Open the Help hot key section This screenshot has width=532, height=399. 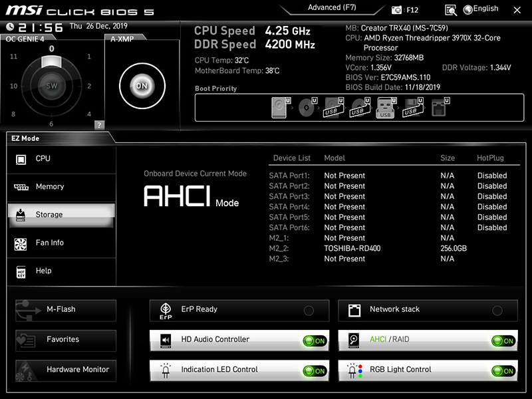click(61, 271)
